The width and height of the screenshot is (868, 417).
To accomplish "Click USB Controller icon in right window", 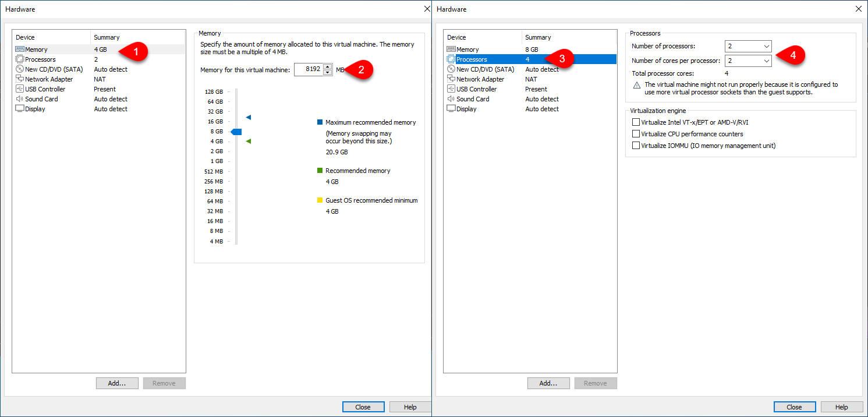I will pyautogui.click(x=451, y=89).
